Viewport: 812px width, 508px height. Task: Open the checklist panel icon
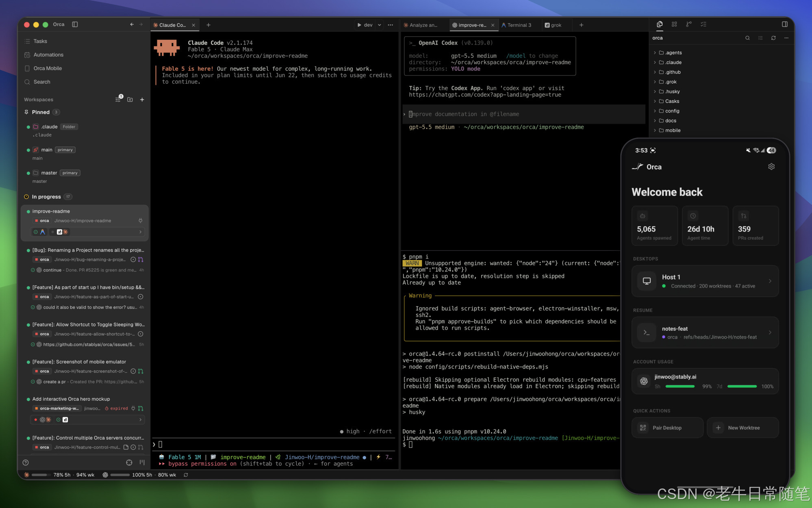[703, 24]
